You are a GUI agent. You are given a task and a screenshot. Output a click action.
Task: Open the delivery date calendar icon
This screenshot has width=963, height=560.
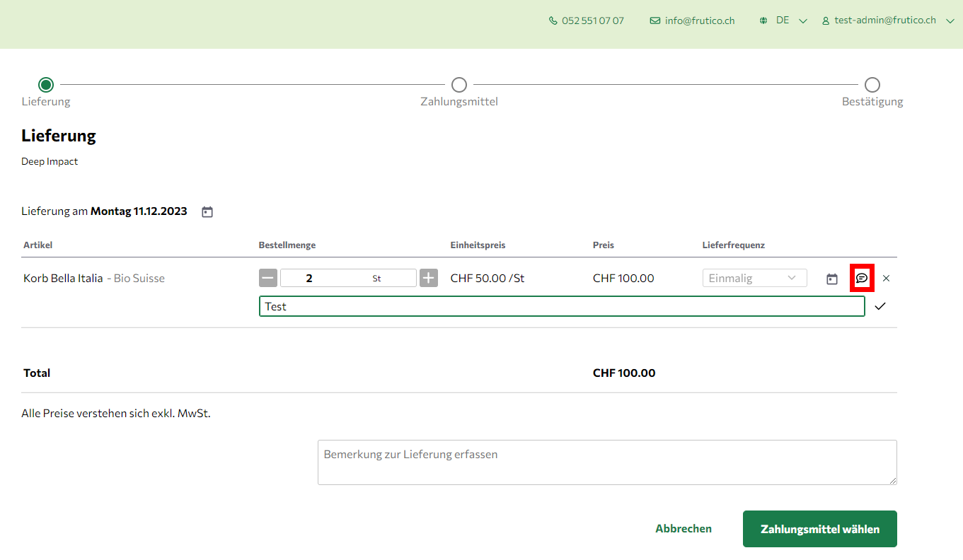207,211
